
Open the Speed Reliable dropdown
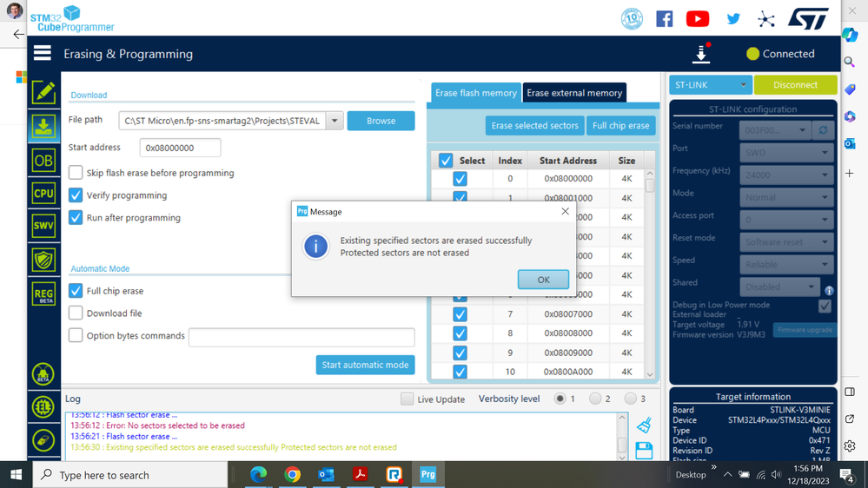(786, 265)
